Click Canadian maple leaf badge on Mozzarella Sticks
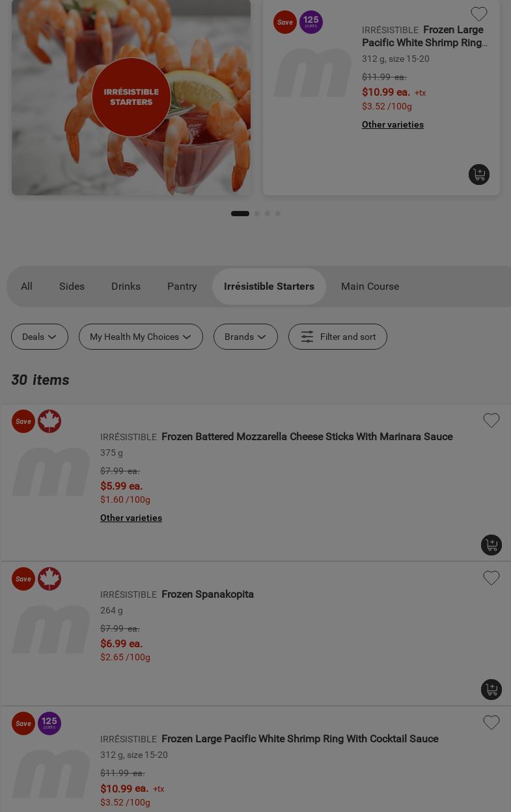The width and height of the screenshot is (511, 812). click(49, 421)
